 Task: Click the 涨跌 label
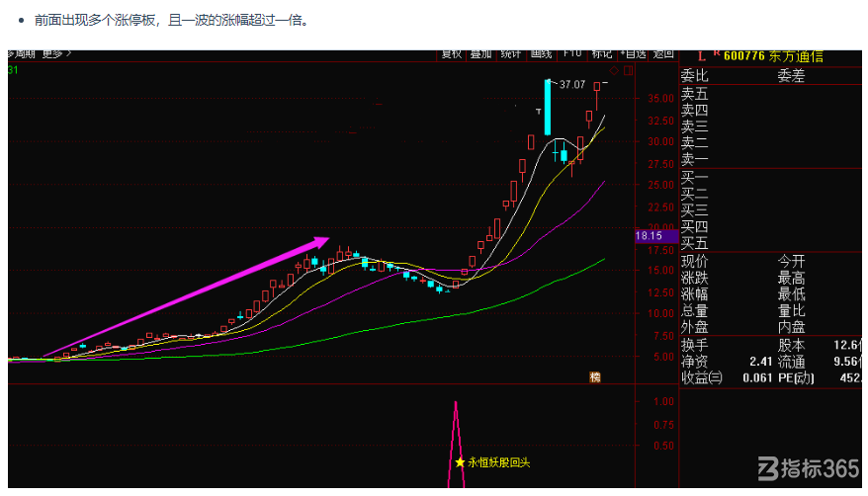(694, 278)
